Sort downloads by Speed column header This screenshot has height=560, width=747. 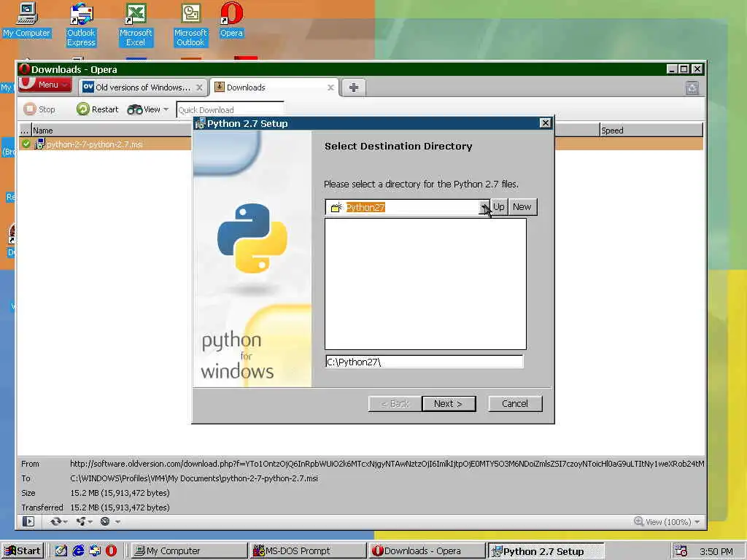click(651, 130)
